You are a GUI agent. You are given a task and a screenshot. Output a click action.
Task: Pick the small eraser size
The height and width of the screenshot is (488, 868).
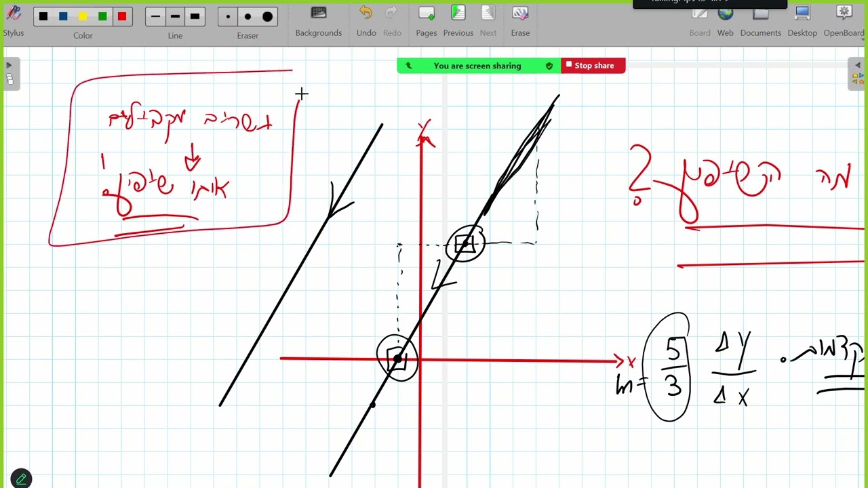coord(228,16)
